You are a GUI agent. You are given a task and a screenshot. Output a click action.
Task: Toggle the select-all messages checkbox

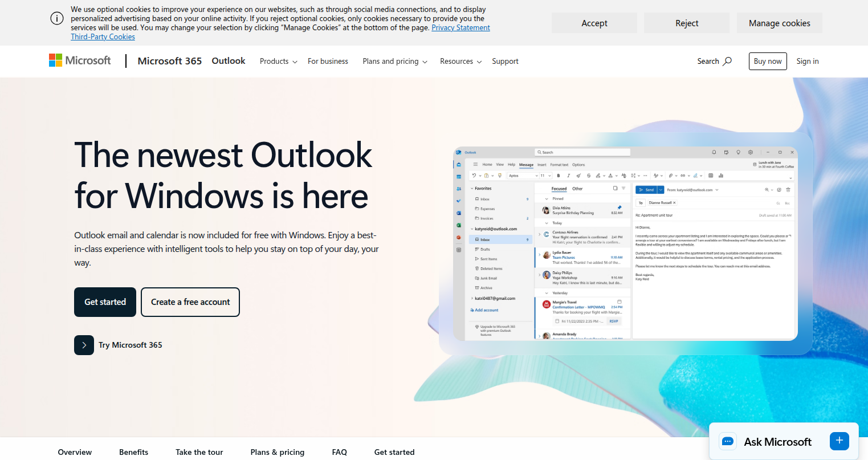pyautogui.click(x=615, y=188)
